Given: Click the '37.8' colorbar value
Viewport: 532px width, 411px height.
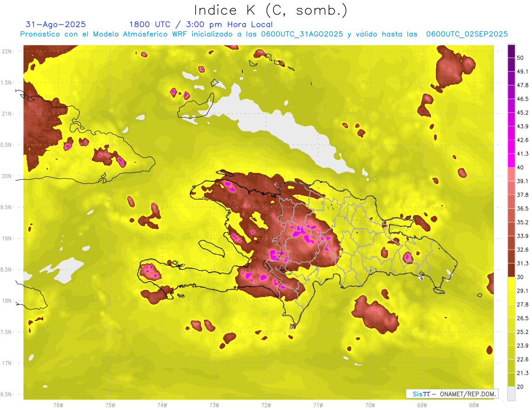Looking at the screenshot, I should click(522, 195).
